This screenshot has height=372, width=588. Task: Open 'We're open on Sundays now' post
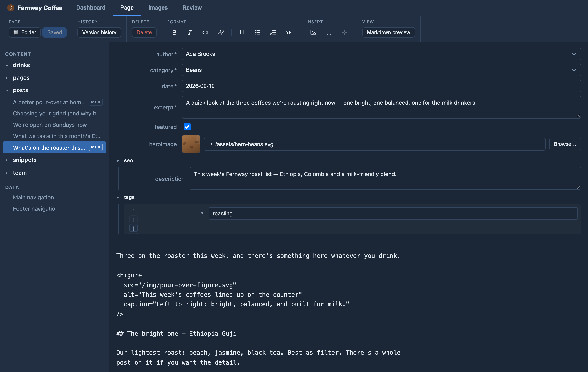click(x=50, y=125)
